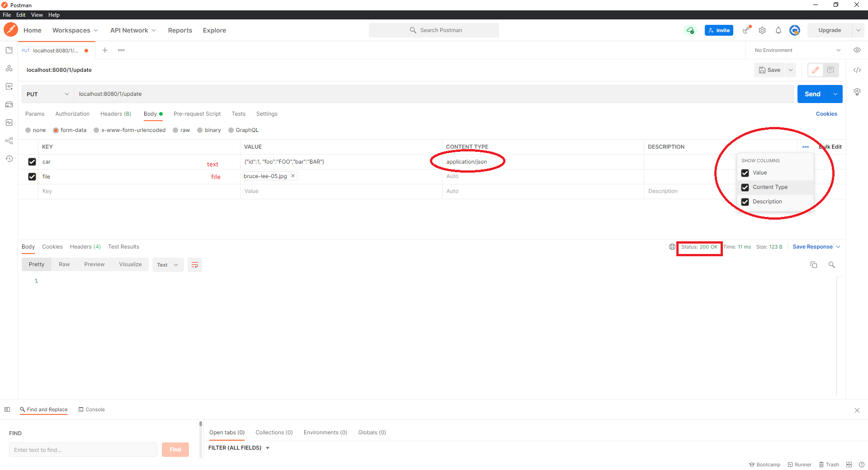Image resolution: width=868 pixels, height=470 pixels.
Task: Select the x-www-form-urlencoded body type
Action: pyautogui.click(x=96, y=130)
